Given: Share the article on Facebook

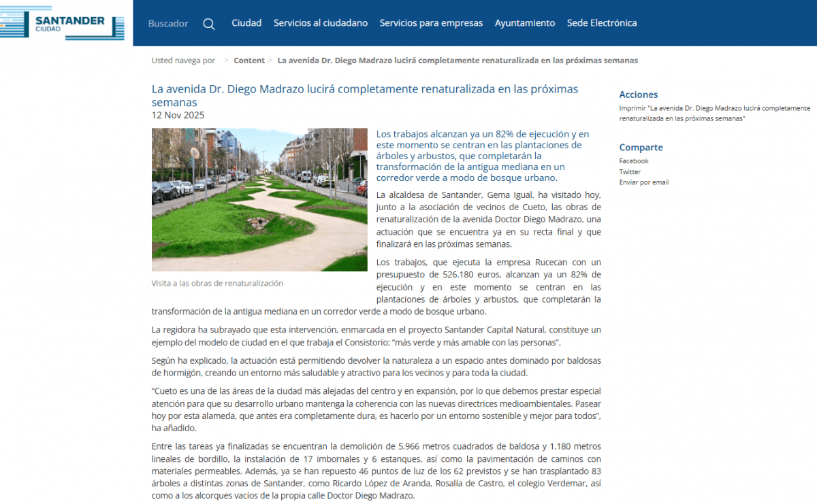Looking at the screenshot, I should point(634,161).
